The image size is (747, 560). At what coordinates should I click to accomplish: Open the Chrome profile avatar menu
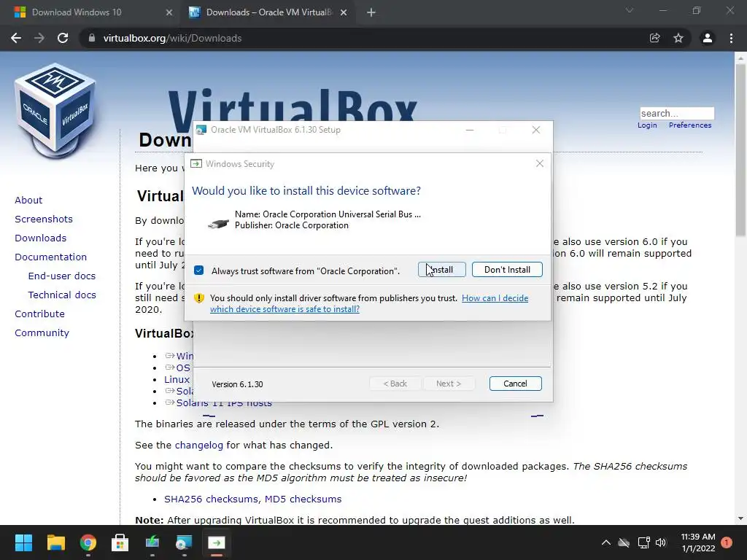[708, 38]
